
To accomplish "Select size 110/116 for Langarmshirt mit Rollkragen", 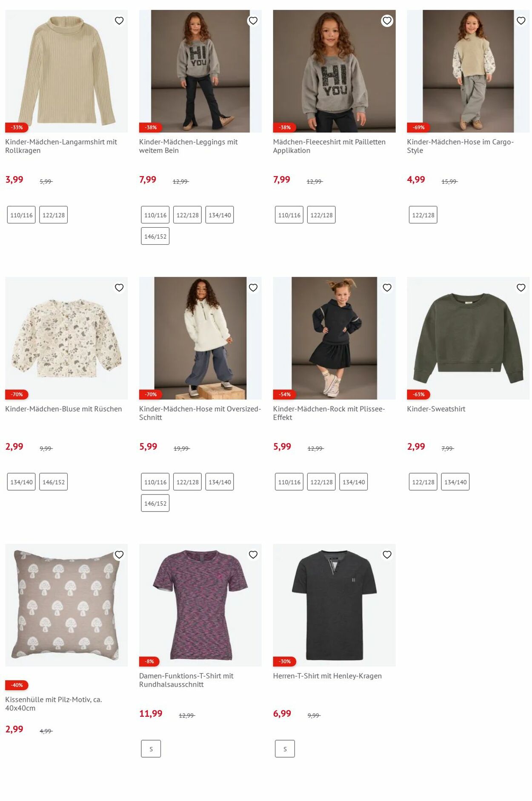I will point(21,215).
